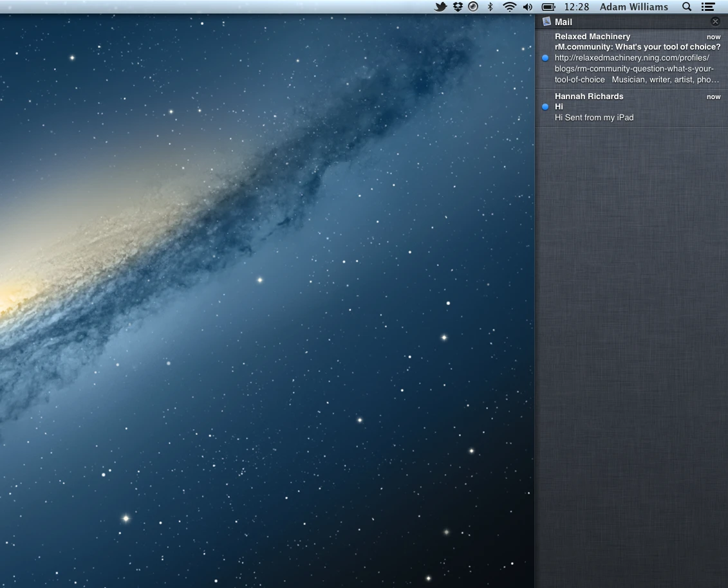Open the battery status menu
The width and height of the screenshot is (728, 588).
pos(548,7)
